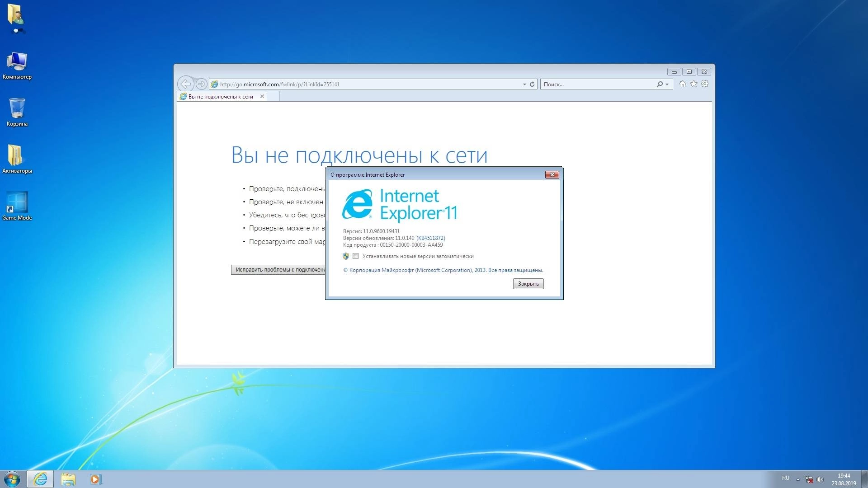
Task: Open the address bar autocomplete dropdown arrow
Action: pos(524,84)
